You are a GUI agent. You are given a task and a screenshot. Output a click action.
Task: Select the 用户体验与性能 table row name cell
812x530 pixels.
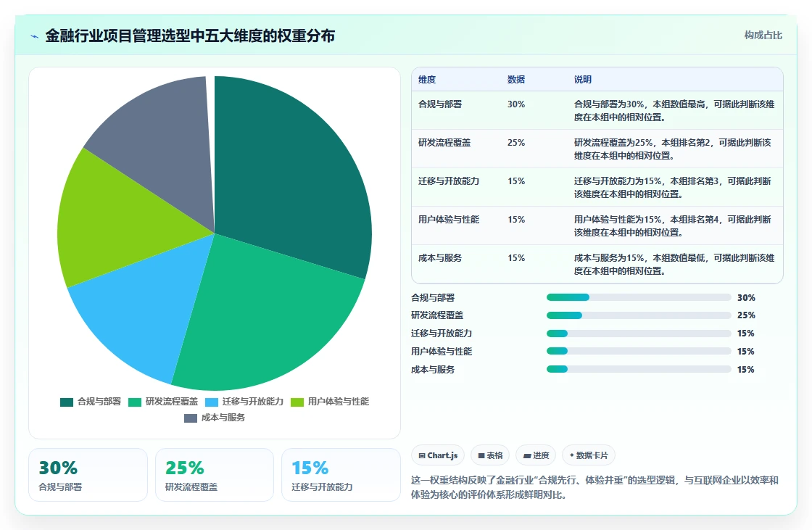449,219
